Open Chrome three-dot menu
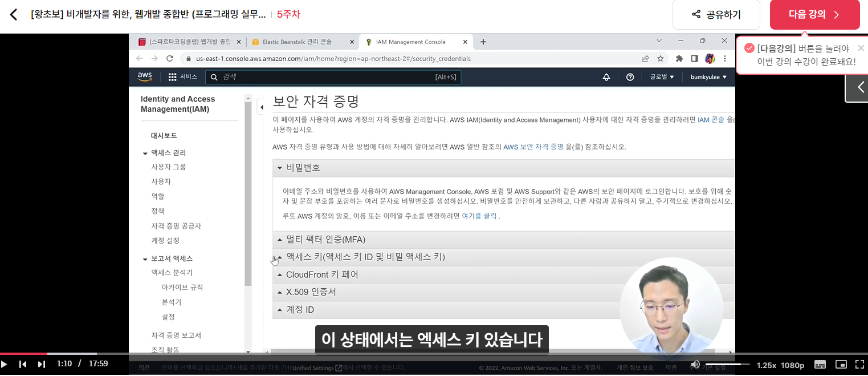Viewport: 868px width, 376px height. [x=725, y=58]
